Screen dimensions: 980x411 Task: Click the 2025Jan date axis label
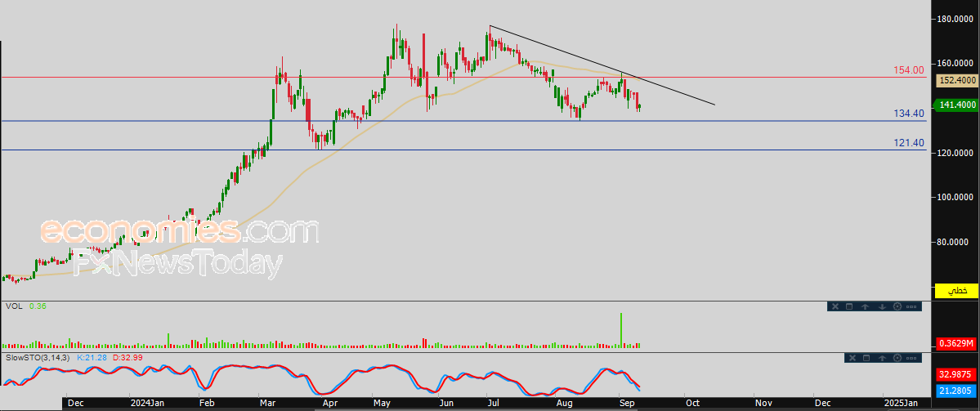[x=900, y=404]
